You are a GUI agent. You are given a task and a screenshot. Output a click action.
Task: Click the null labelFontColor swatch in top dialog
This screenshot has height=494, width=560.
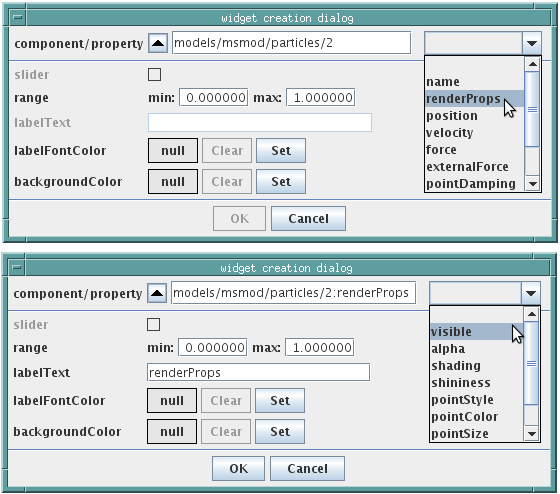(x=173, y=151)
